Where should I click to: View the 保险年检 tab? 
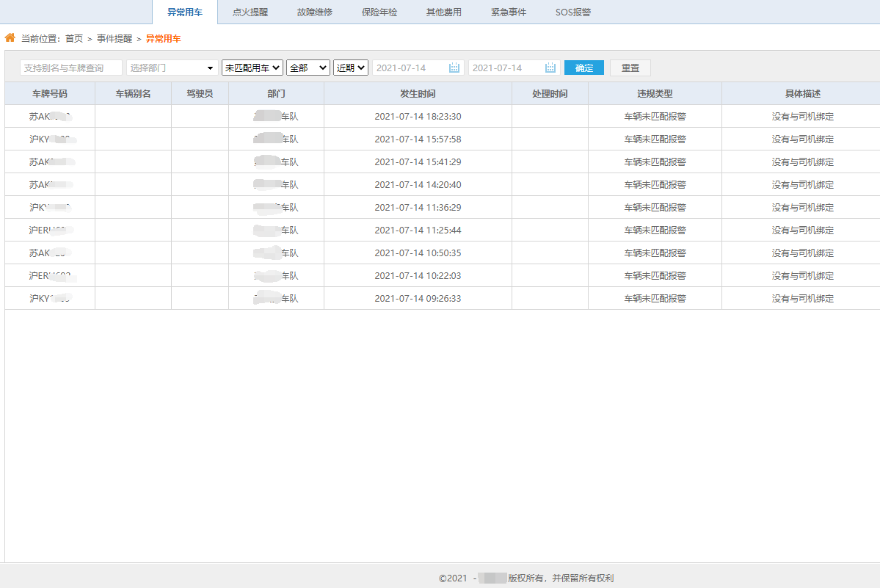[x=378, y=12]
